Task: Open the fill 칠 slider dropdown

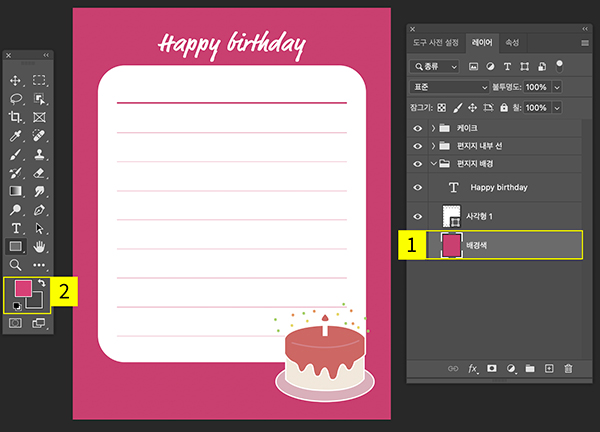Action: 557,108
